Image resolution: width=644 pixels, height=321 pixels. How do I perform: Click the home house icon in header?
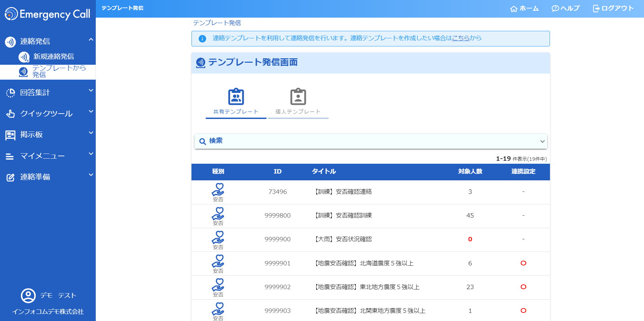point(514,8)
